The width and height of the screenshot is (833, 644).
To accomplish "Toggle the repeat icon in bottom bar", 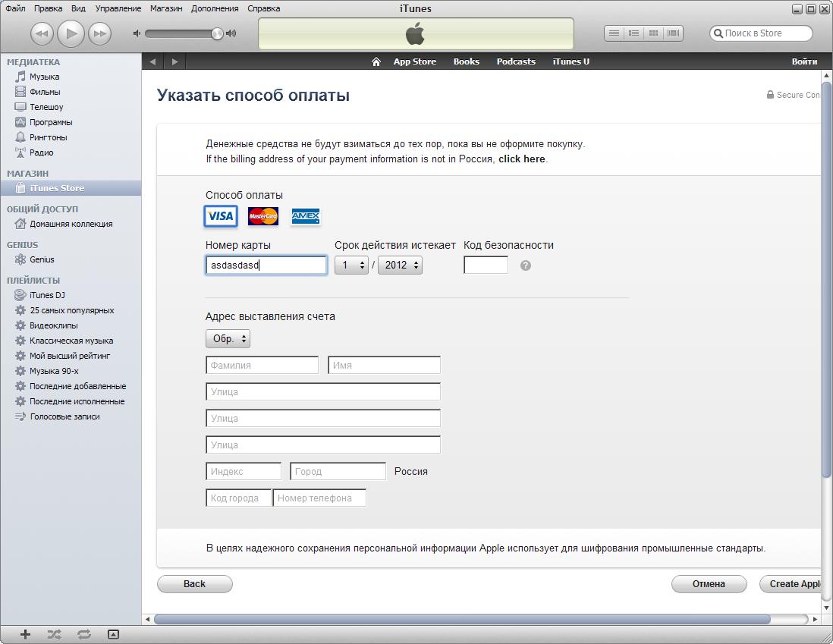I will pos(84,634).
